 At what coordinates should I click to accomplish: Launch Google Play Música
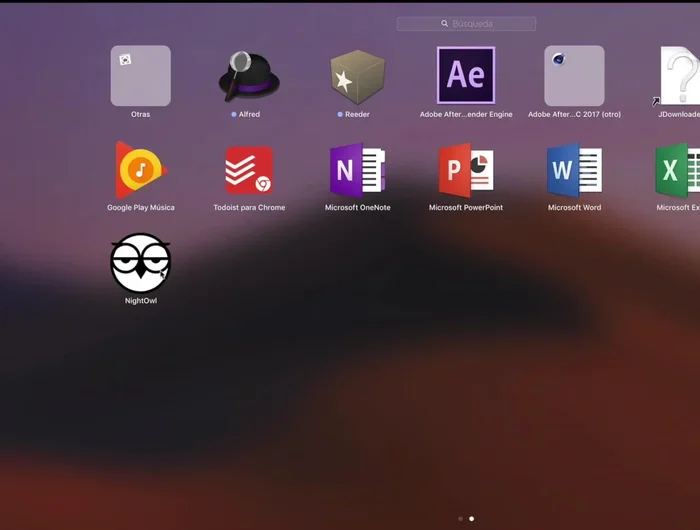(x=141, y=170)
